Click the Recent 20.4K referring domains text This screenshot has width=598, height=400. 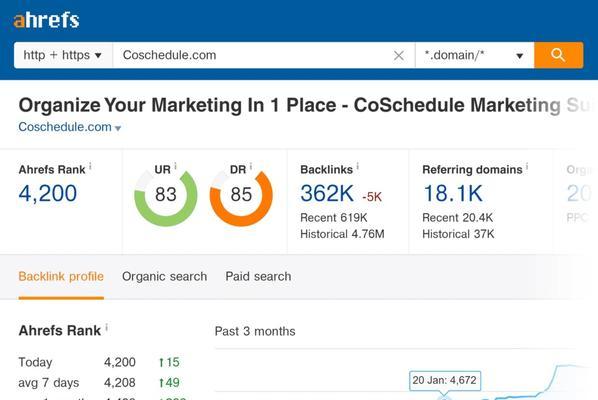[x=458, y=218]
